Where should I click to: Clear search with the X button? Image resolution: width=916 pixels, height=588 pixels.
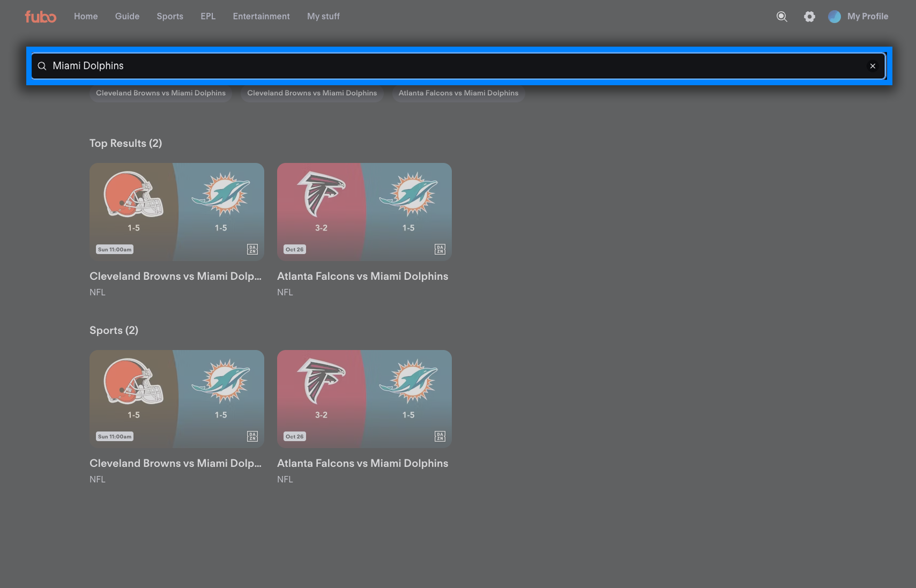873,66
